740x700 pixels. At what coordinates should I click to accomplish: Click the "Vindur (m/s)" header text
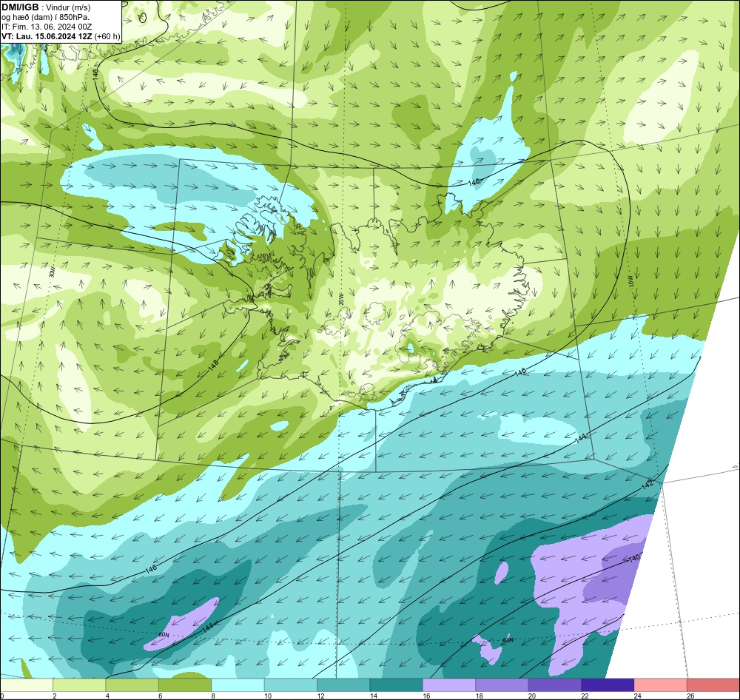[x=68, y=7]
